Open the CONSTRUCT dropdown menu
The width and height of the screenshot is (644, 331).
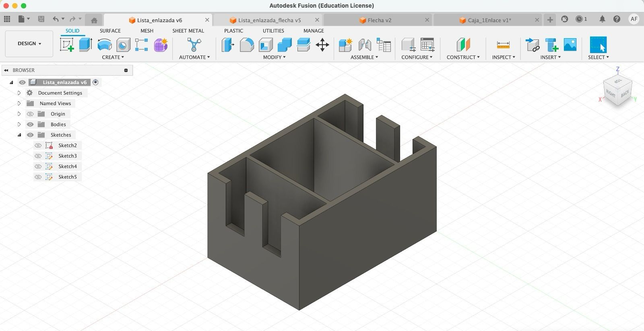pos(463,57)
